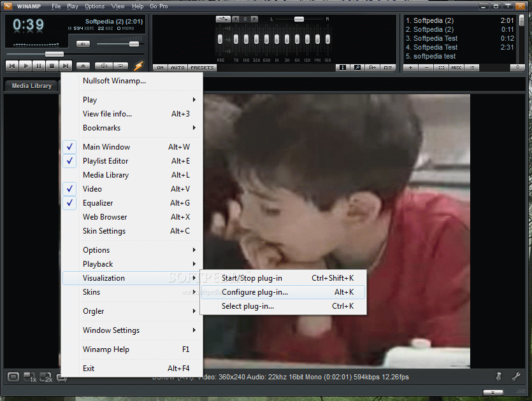
Task: Click the Previous track button
Action: pyautogui.click(x=12, y=66)
